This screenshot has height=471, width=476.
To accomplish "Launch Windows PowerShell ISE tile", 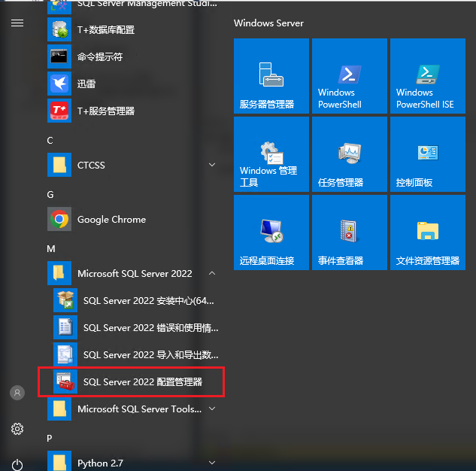I will click(428, 76).
